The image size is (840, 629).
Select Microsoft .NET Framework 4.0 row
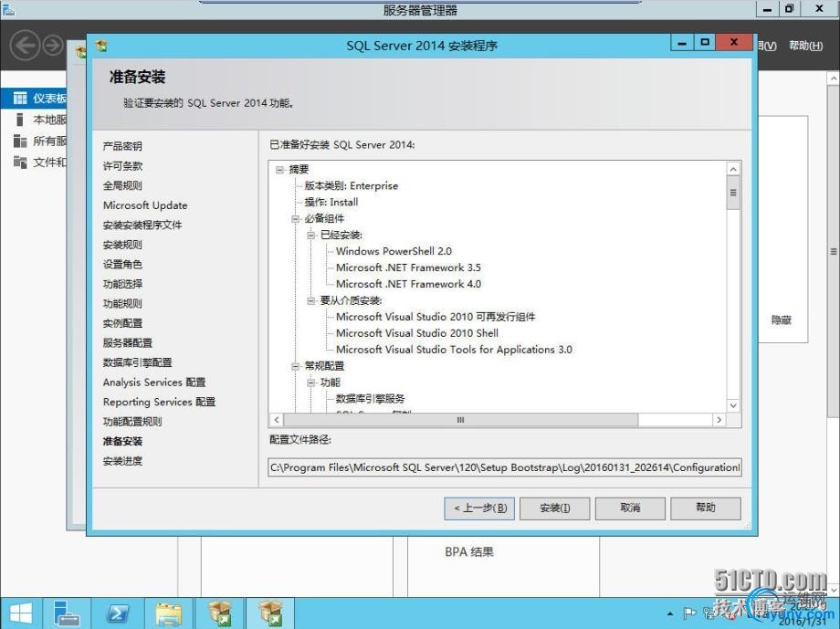click(x=408, y=284)
